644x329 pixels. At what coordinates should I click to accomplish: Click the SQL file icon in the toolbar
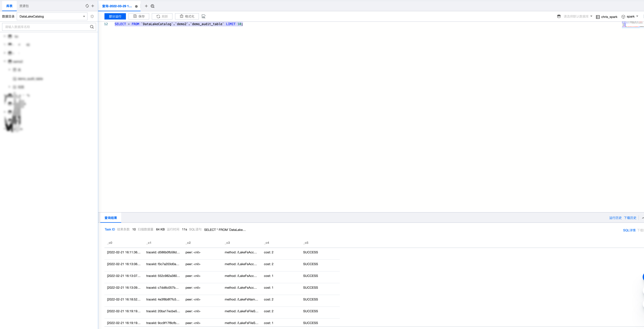coord(204,16)
